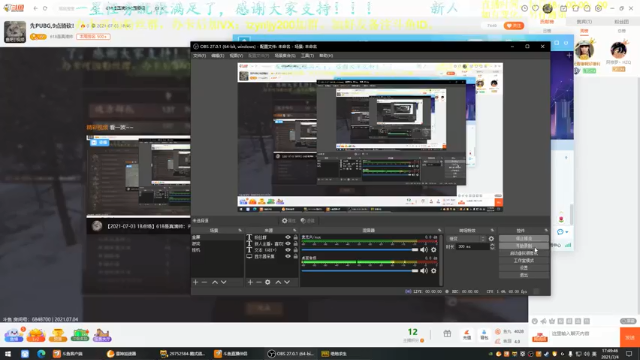Toggle visibility of 文本 (GDI+) source
Image resolution: width=640 pixels, height=360 pixels.
tap(288, 250)
